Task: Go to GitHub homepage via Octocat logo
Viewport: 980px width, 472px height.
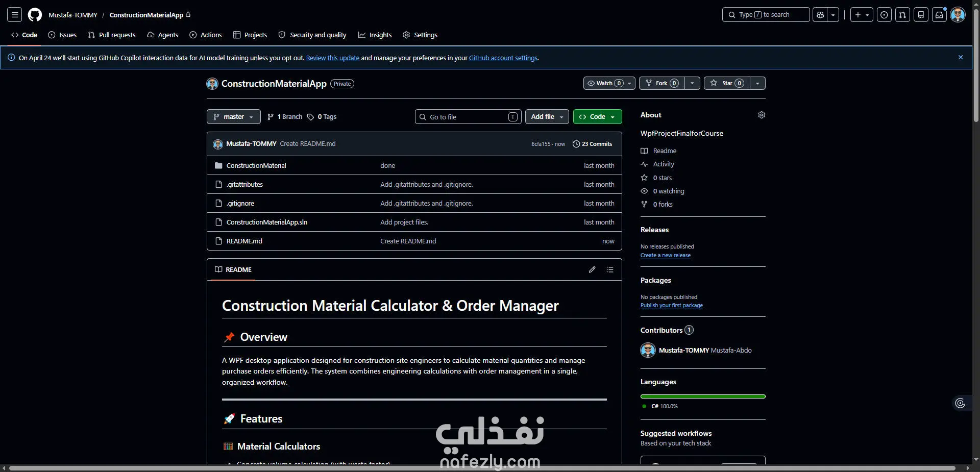Action: pyautogui.click(x=35, y=15)
